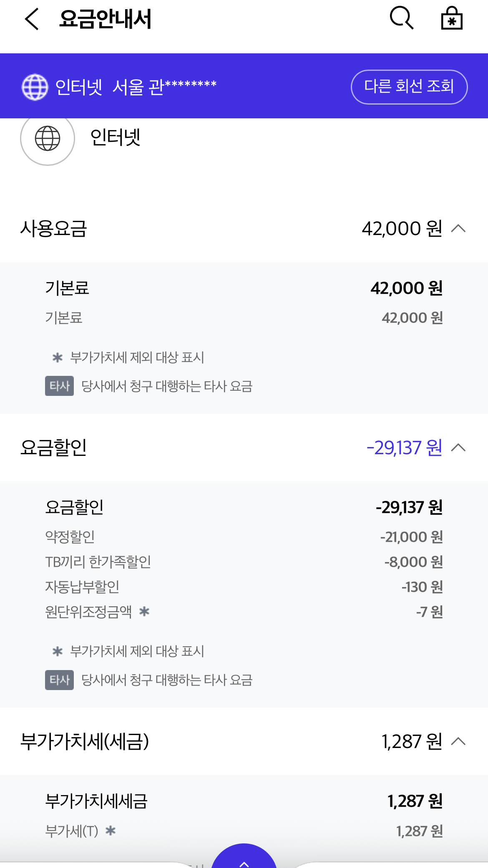Open the shopping bag icon
The image size is (488, 868).
452,19
